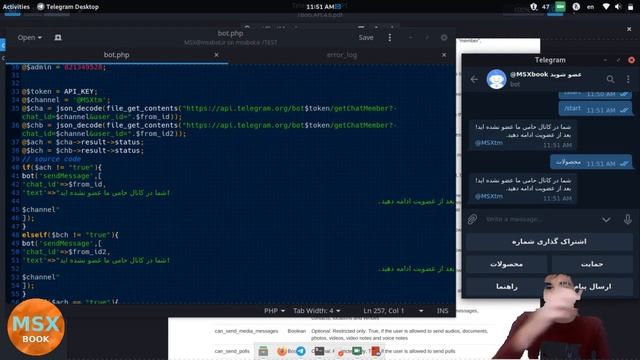Focus the Write a message field
This screenshot has height=360, width=640.
tap(540, 219)
